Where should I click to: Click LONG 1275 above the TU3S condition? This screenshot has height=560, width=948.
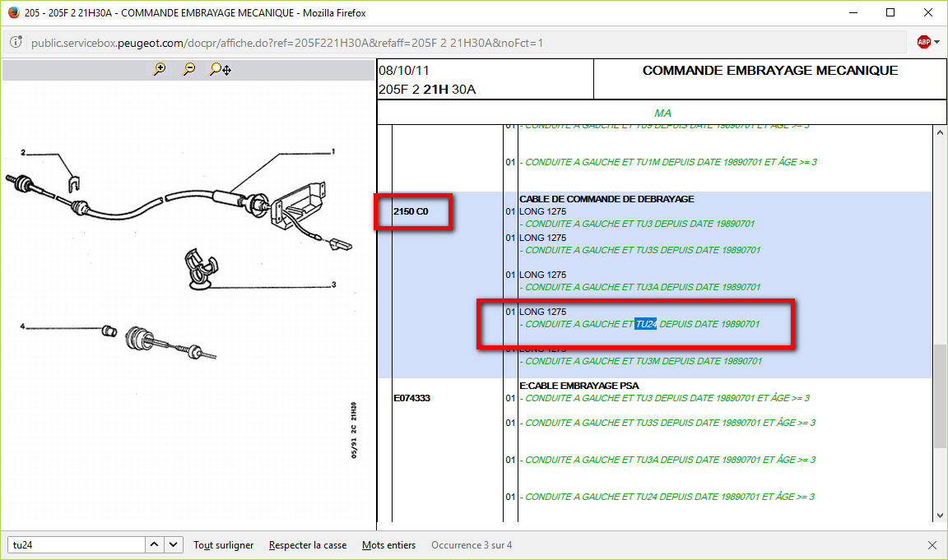[x=543, y=238]
